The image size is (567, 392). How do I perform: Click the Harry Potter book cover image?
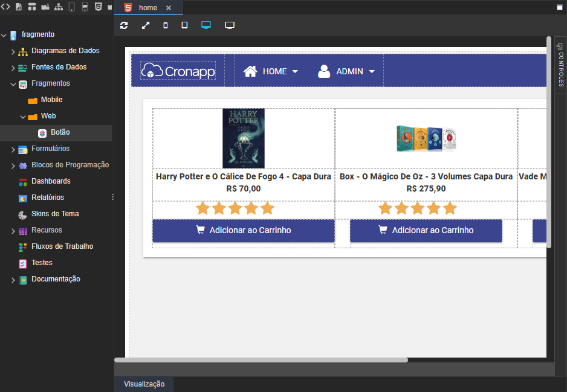click(x=244, y=138)
